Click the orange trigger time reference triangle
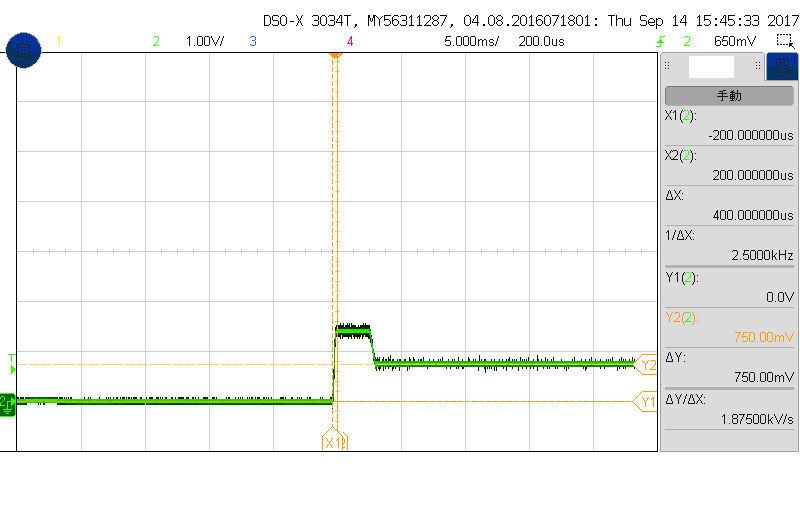 335,56
